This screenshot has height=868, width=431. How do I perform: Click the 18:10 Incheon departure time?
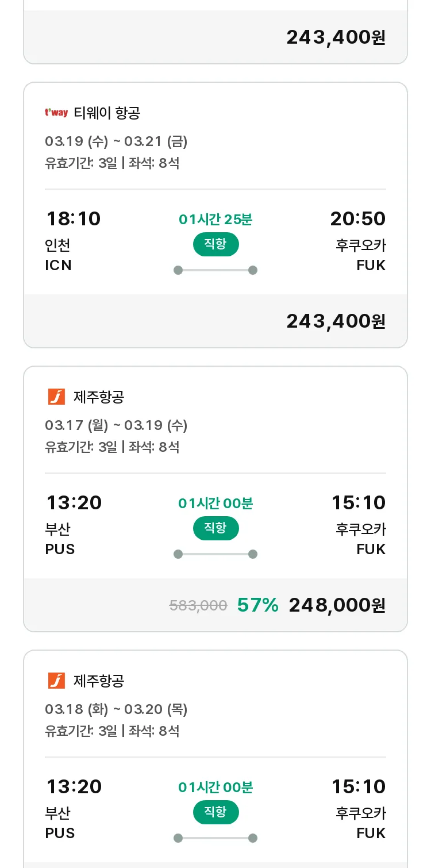73,219
